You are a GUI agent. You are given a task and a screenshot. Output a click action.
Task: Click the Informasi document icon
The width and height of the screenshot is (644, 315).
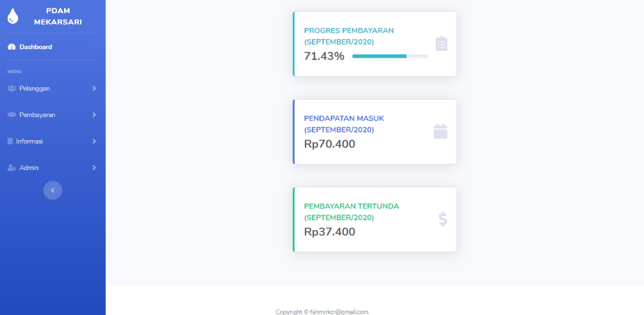pyautogui.click(x=10, y=141)
